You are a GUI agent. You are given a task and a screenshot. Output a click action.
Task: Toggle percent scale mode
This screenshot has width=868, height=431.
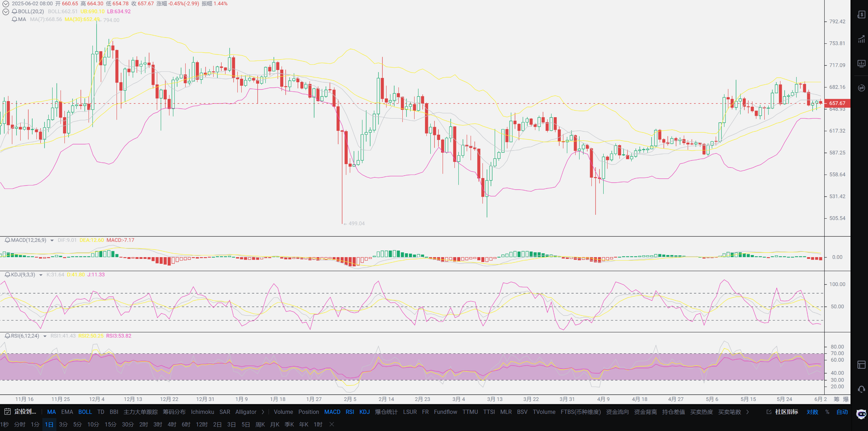pos(827,412)
